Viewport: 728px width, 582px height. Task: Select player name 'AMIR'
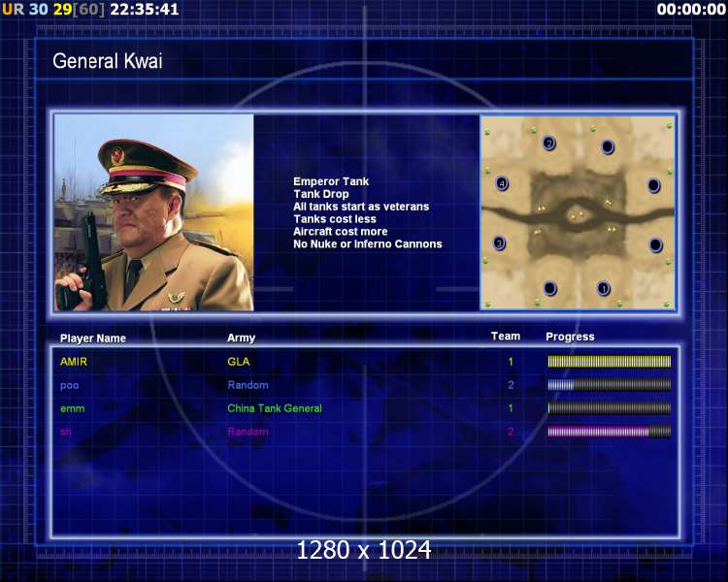[74, 362]
